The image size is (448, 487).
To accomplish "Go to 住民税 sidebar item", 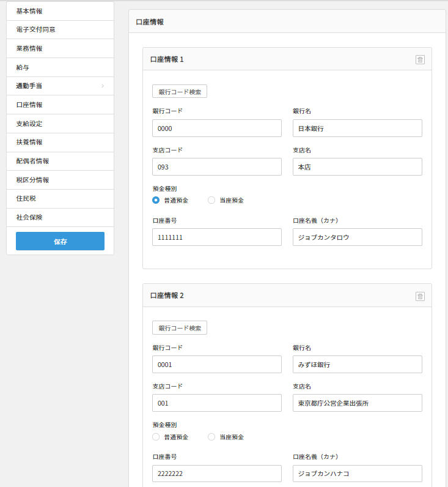I will point(60,198).
